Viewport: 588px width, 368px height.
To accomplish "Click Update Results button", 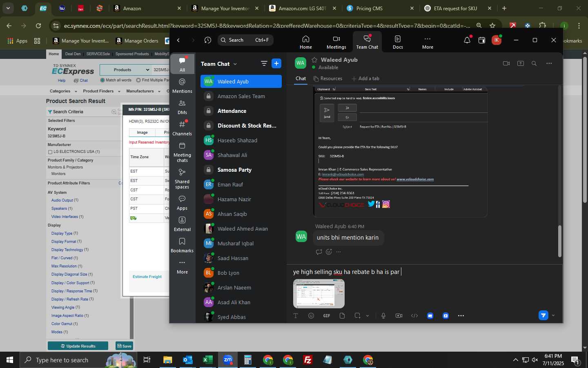I will click(x=78, y=346).
